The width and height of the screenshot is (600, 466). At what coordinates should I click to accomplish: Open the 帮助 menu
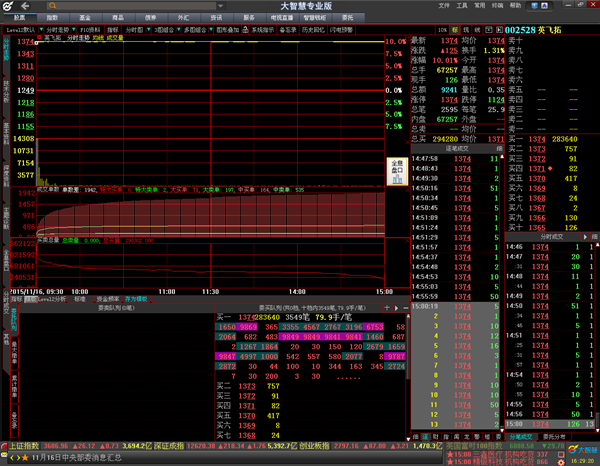[x=515, y=5]
